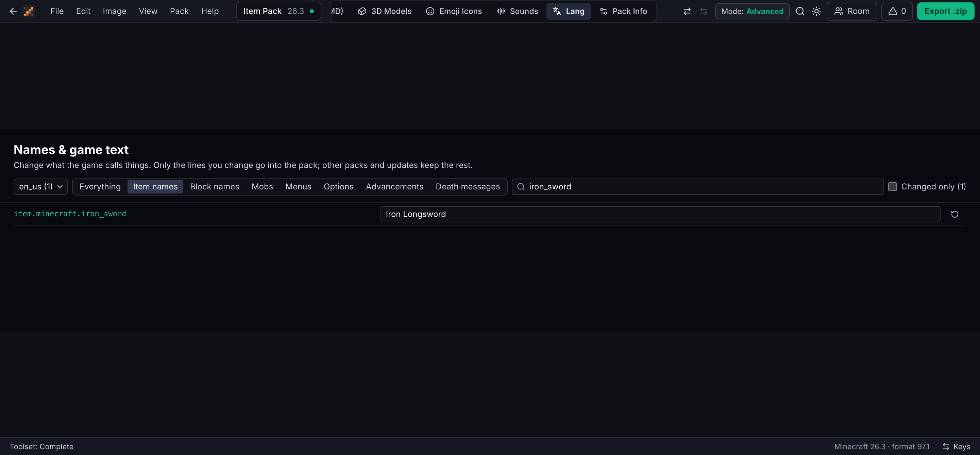Click the Toolset: Complete status text
Screen dimensions: 980x455
41,446
